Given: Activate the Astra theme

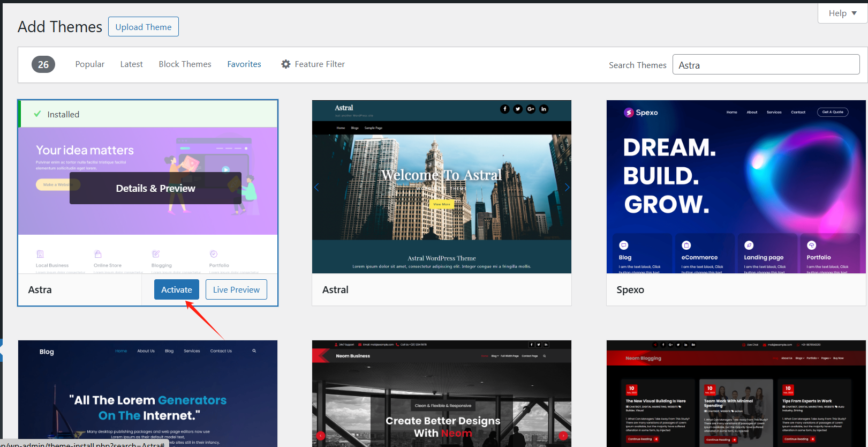Looking at the screenshot, I should point(176,289).
